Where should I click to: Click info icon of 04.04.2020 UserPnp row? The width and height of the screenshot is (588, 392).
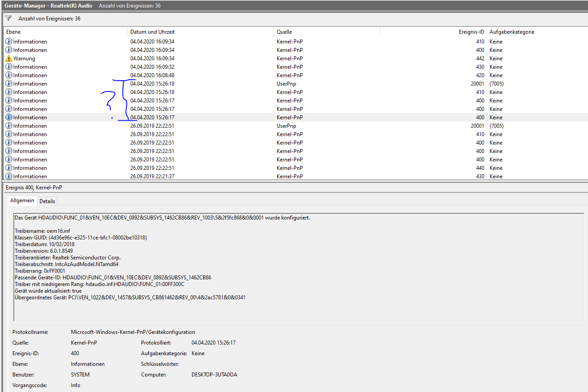click(x=9, y=84)
